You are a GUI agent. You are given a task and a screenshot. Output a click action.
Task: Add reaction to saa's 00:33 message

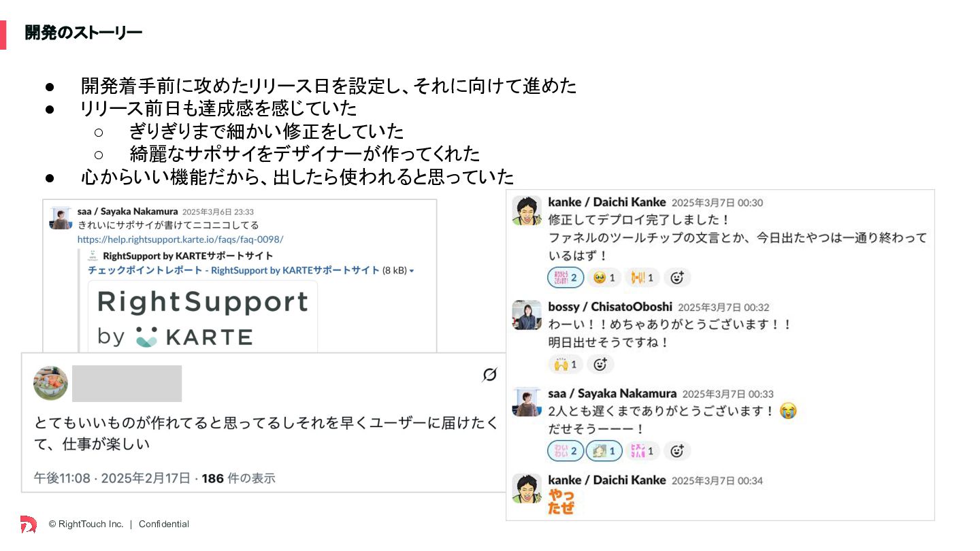[677, 451]
